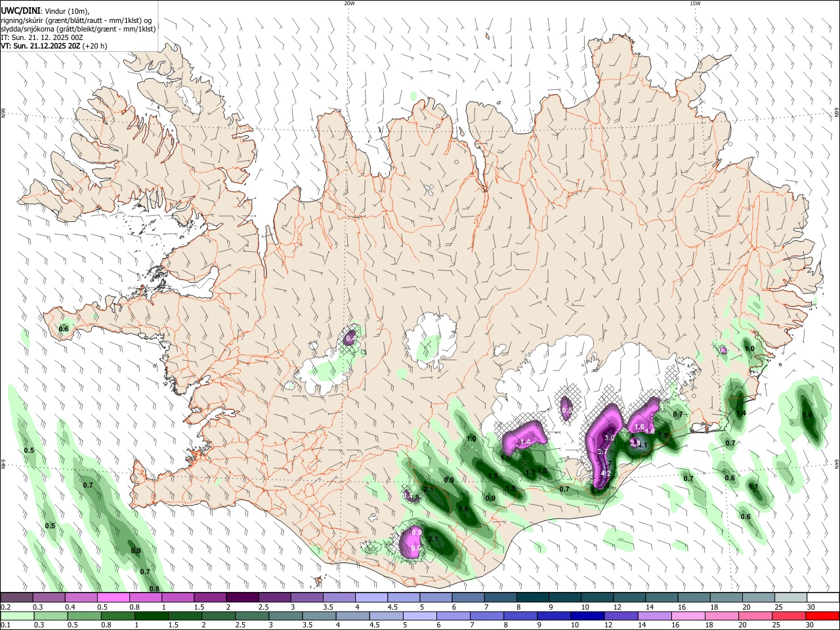
Task: Click the 15W longitude label
Action: pyautogui.click(x=695, y=3)
